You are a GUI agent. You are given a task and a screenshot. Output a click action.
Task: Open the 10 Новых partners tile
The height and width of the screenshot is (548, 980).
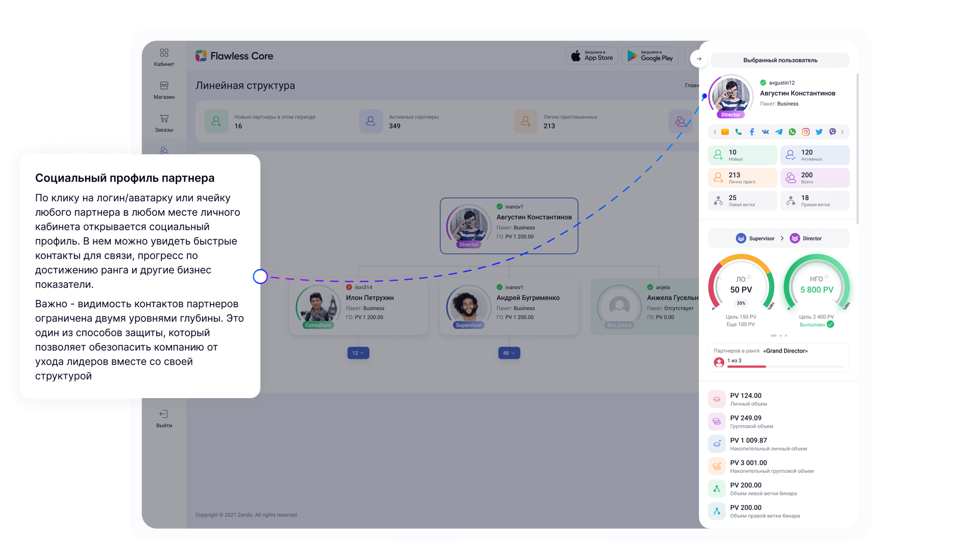[742, 155]
